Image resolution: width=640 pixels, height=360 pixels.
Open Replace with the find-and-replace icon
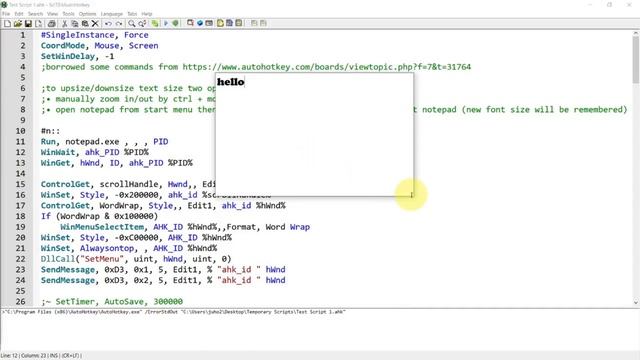(142, 24)
